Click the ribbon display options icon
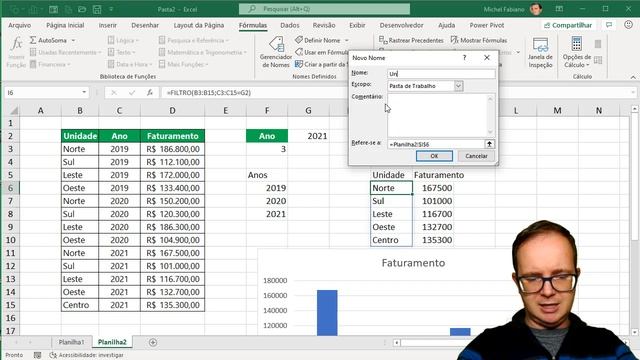Screen dimensions: 640x360 [x=559, y=9]
